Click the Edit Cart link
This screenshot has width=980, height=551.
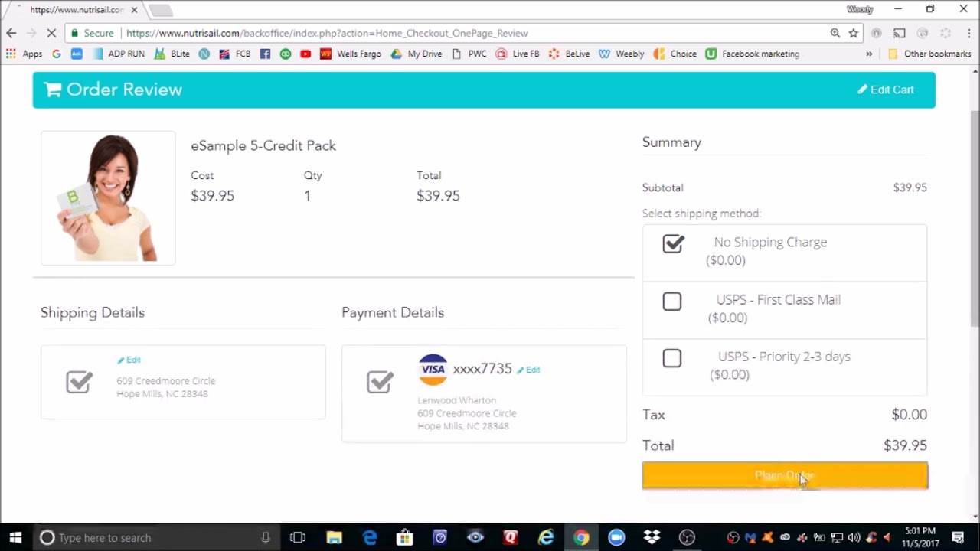point(886,90)
